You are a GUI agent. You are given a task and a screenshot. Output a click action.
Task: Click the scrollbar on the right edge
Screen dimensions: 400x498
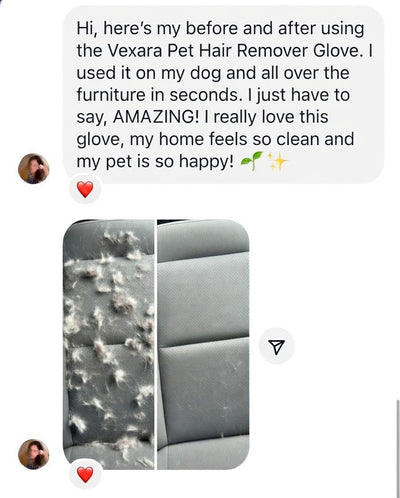[398, 448]
